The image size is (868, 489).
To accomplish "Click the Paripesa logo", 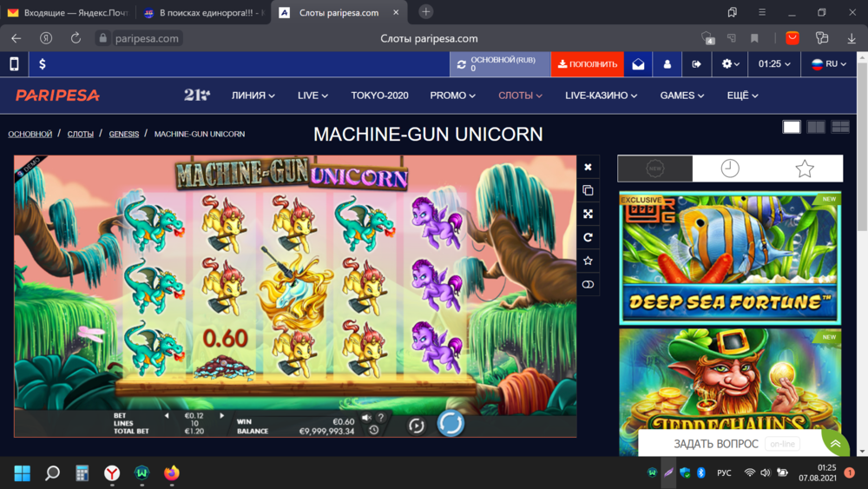I will (57, 96).
